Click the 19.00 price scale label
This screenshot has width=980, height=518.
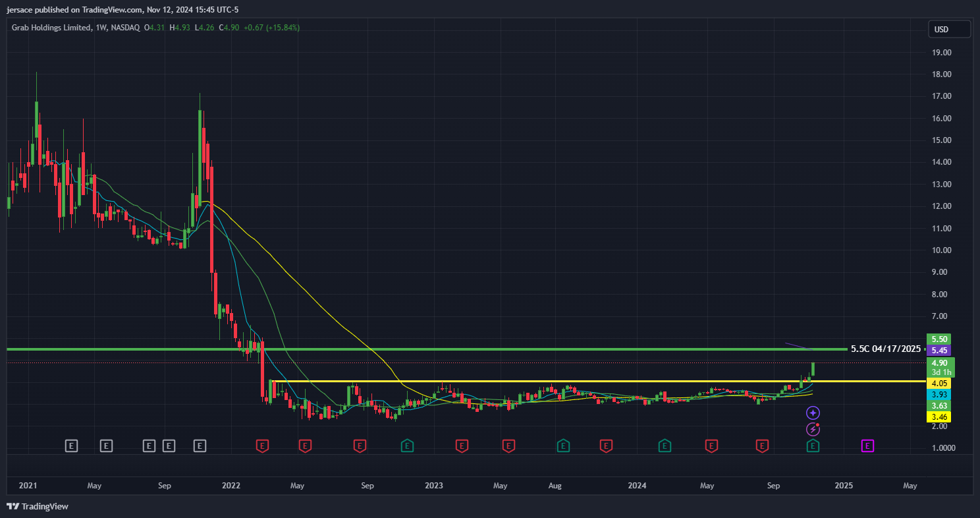[x=942, y=52]
